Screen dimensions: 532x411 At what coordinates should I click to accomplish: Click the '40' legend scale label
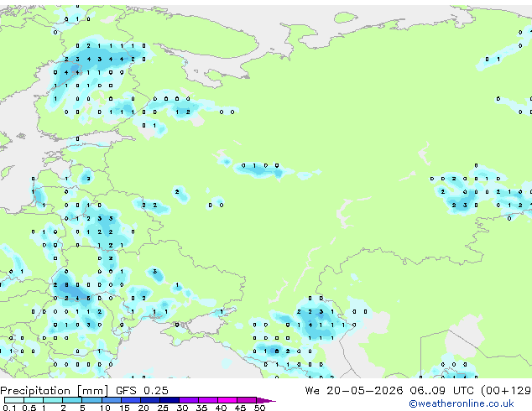221,408
